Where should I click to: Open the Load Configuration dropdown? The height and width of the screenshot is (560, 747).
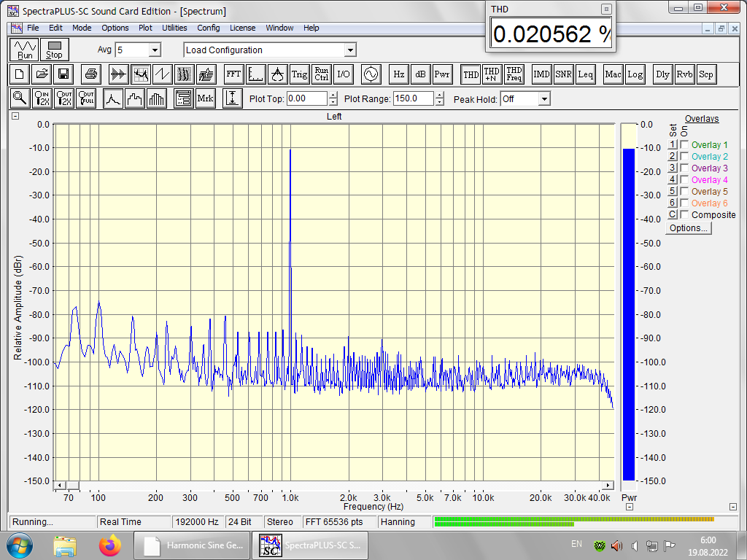pos(350,50)
